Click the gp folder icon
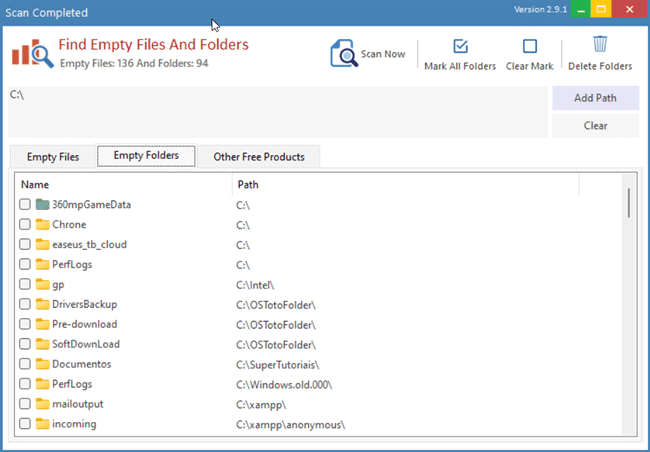The width and height of the screenshot is (650, 452). coord(42,284)
